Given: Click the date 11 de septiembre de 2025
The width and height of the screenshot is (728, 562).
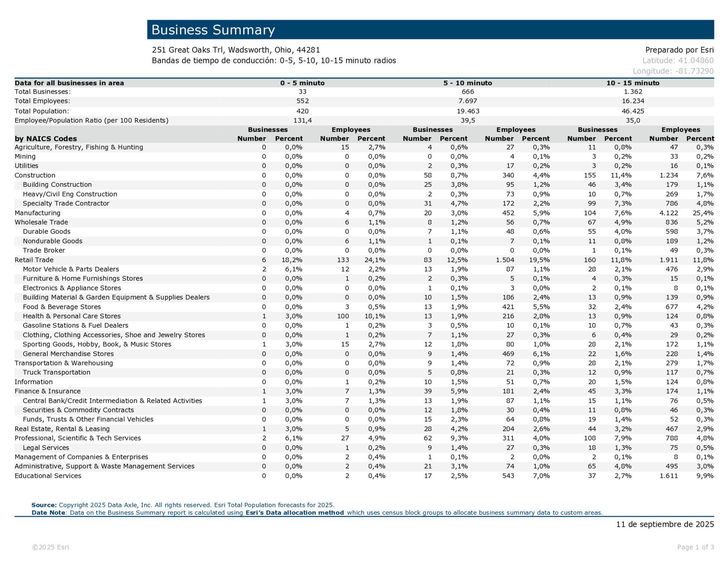Looking at the screenshot, I should pos(665,524).
